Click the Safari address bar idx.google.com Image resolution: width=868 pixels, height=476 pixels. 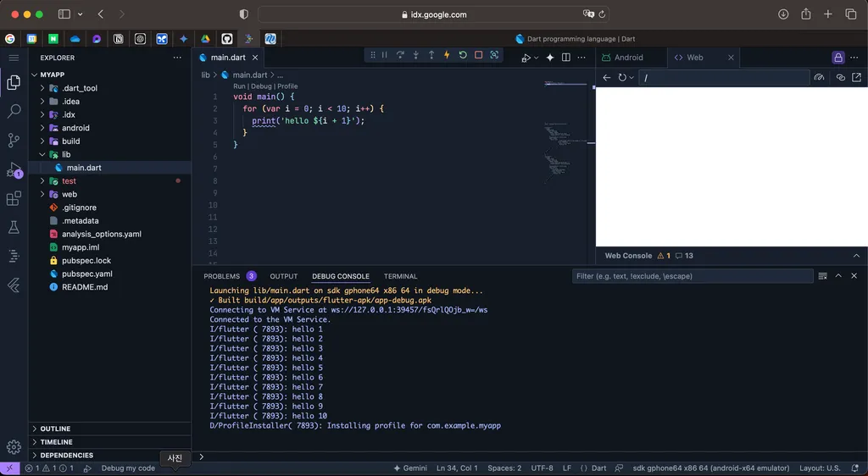tap(434, 14)
